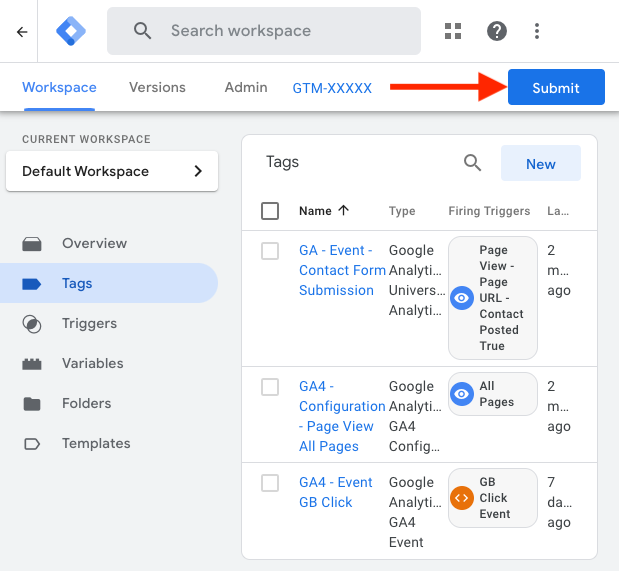This screenshot has height=571, width=619.
Task: Open the GTM-XXXXX container link
Action: (332, 88)
